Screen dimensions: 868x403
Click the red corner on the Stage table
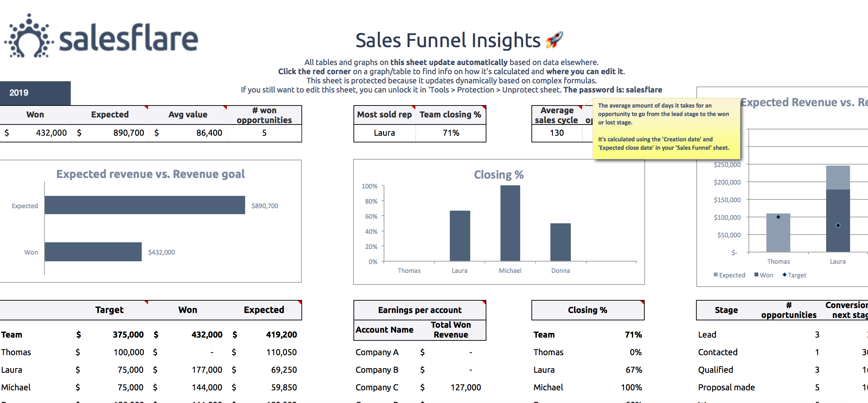865,301
